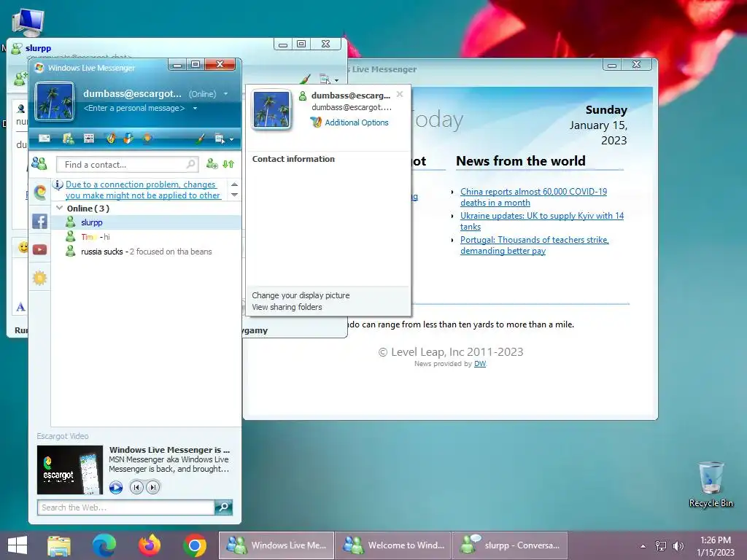Open Portugal teachers strike news link
Image resolution: width=747 pixels, height=560 pixels.
(535, 245)
